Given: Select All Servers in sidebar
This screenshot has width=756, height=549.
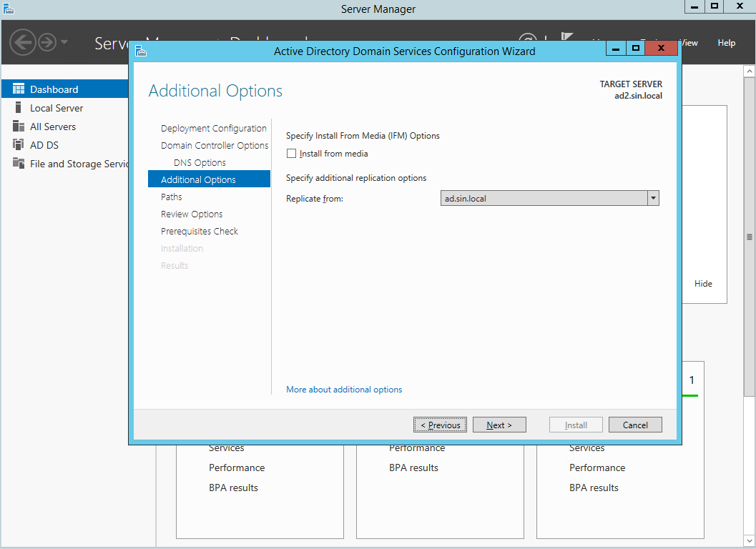Looking at the screenshot, I should (52, 127).
